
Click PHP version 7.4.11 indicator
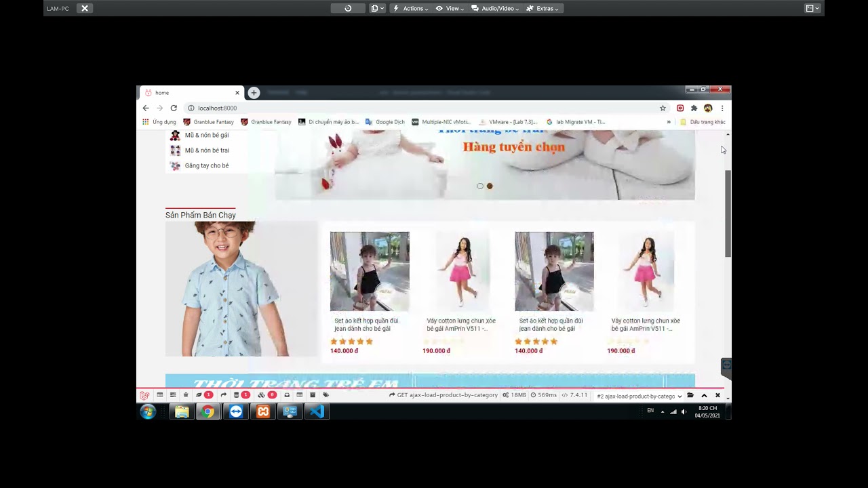[574, 395]
